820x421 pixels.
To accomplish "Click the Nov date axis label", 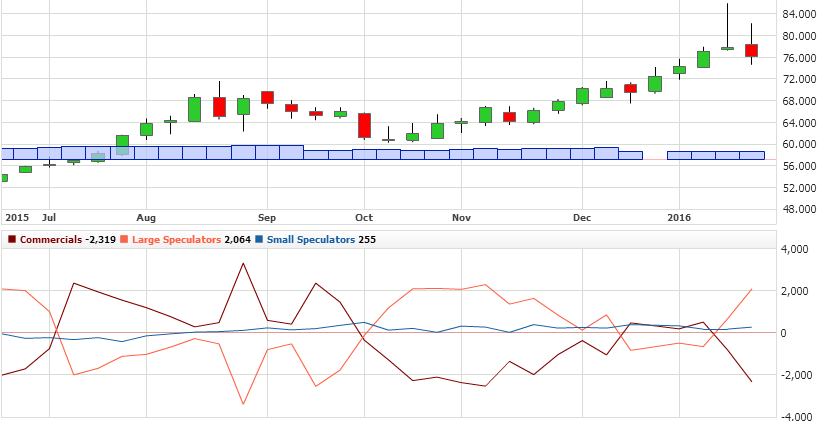I will point(461,218).
